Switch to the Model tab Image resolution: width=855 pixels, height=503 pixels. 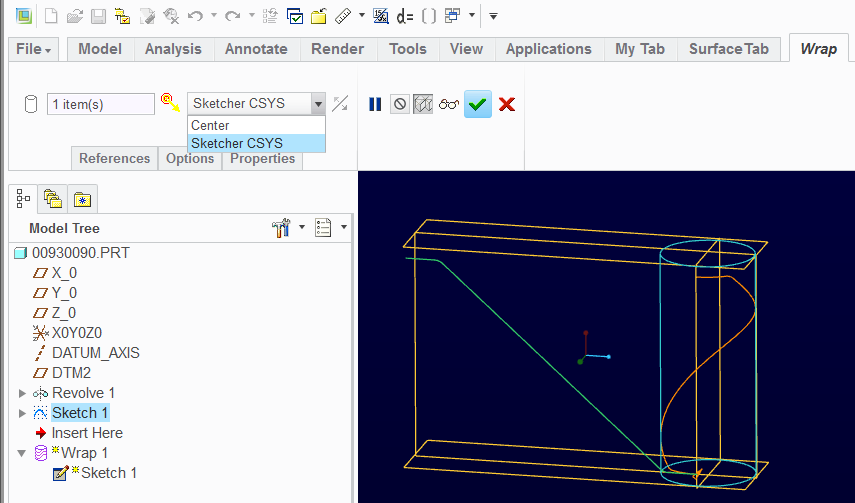click(x=100, y=49)
